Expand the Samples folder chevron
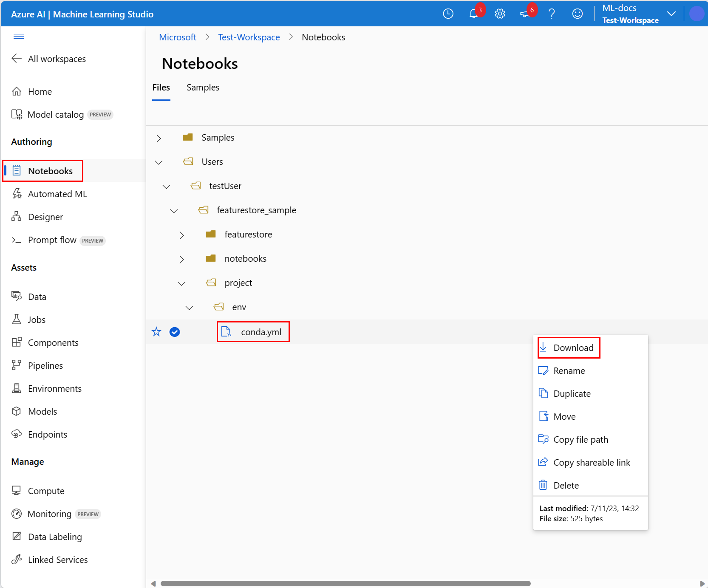The width and height of the screenshot is (708, 588). point(159,138)
